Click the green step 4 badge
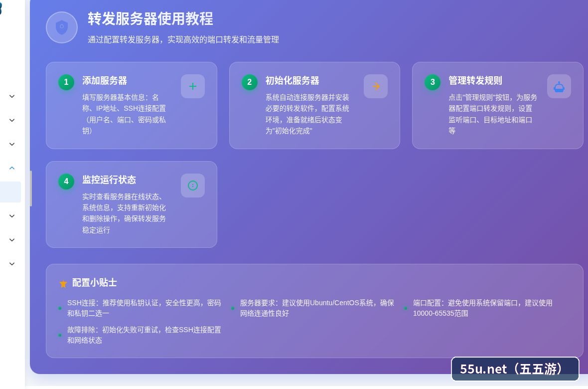 [x=66, y=181]
